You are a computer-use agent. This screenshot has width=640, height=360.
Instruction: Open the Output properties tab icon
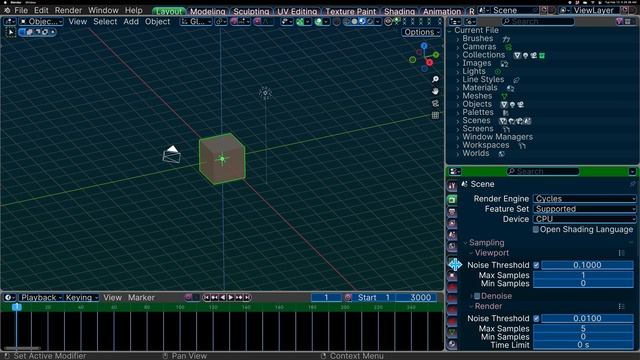pos(452,212)
